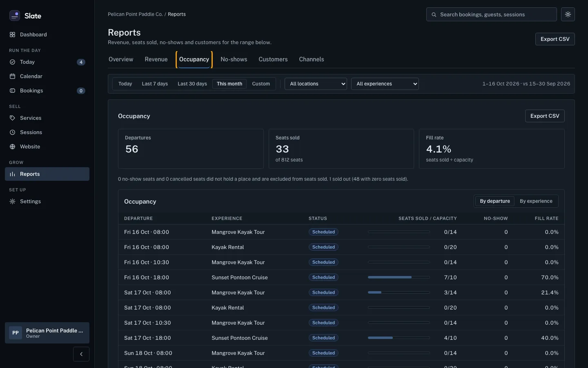Click the fill bar for Sat 17 Oct 18:00
This screenshot has width=588, height=368.
399,338
